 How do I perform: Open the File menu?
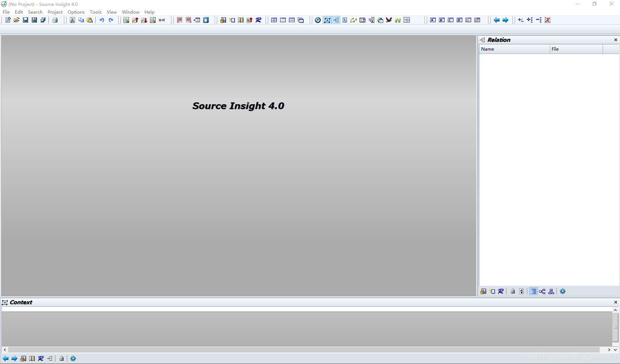(6, 12)
